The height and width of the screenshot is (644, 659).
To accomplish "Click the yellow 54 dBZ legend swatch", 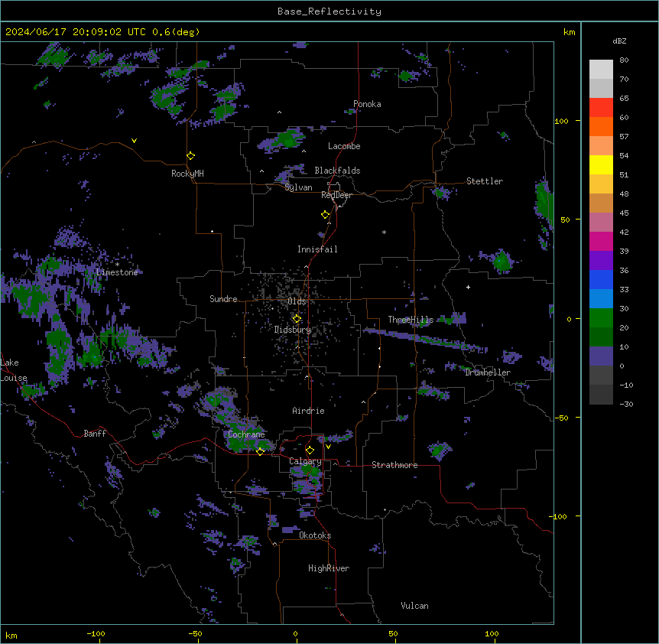I will [601, 164].
